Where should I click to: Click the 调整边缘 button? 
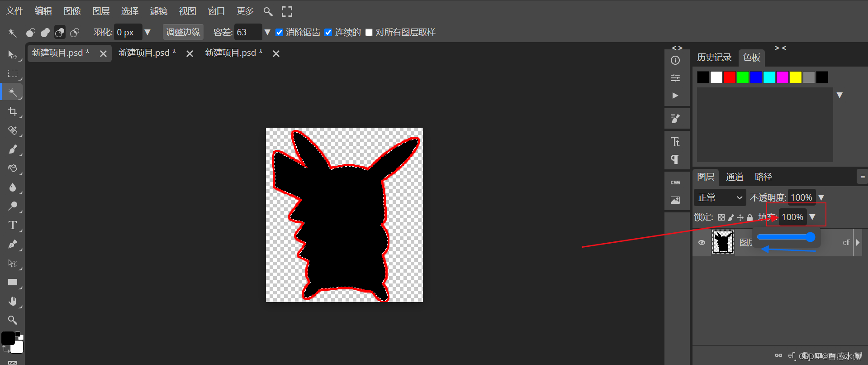[x=183, y=32]
